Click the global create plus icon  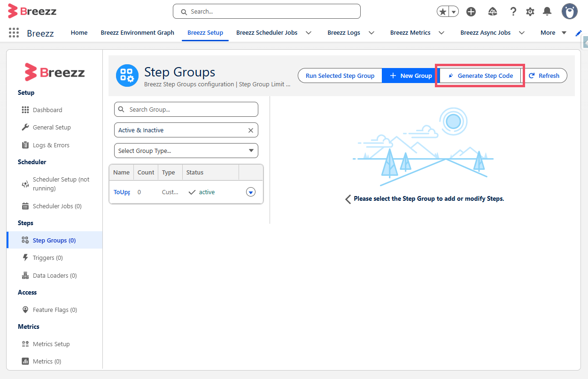tap(471, 12)
